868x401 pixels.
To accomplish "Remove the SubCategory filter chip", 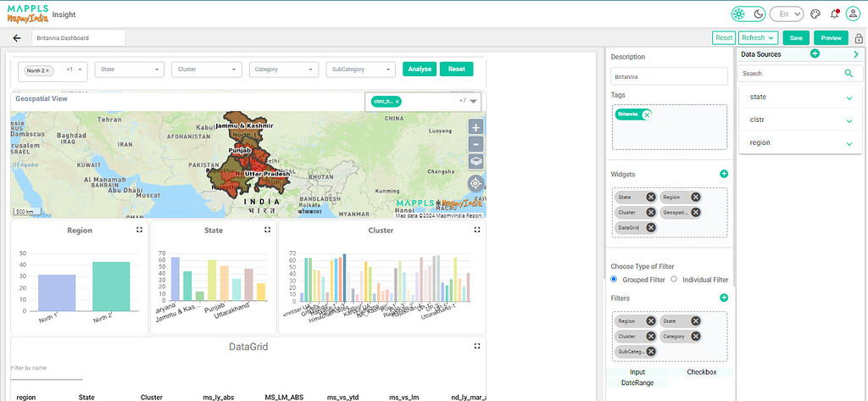I will point(650,351).
